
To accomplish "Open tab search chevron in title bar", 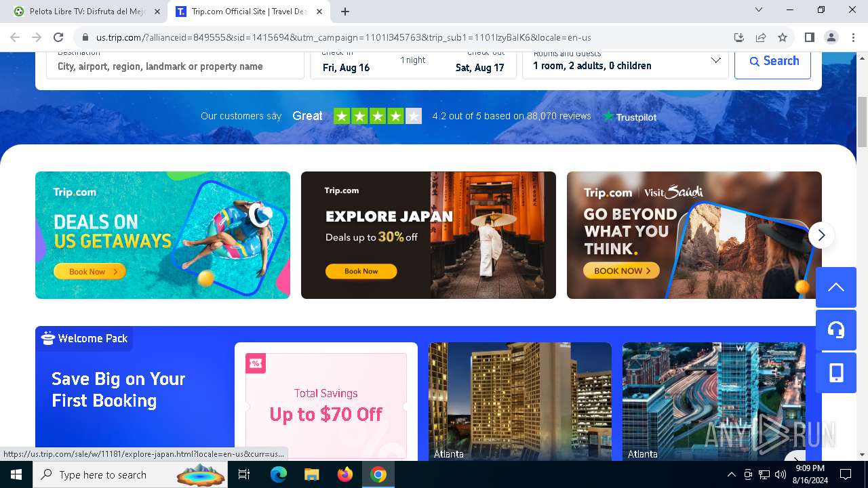I will pyautogui.click(x=759, y=9).
